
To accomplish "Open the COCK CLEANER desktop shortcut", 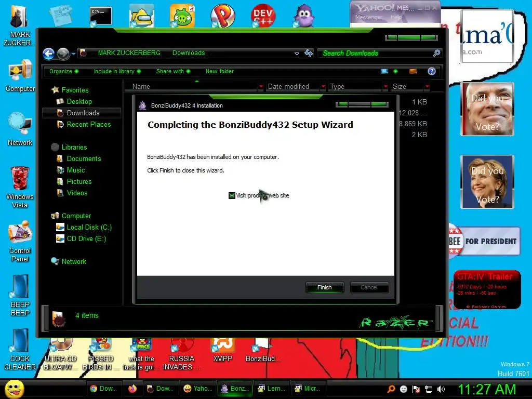I will [x=20, y=350].
